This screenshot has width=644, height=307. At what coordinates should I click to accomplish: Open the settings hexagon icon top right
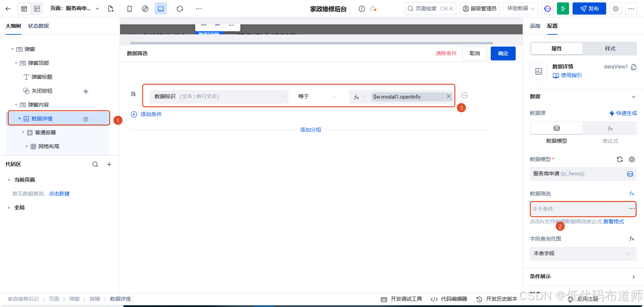616,9
